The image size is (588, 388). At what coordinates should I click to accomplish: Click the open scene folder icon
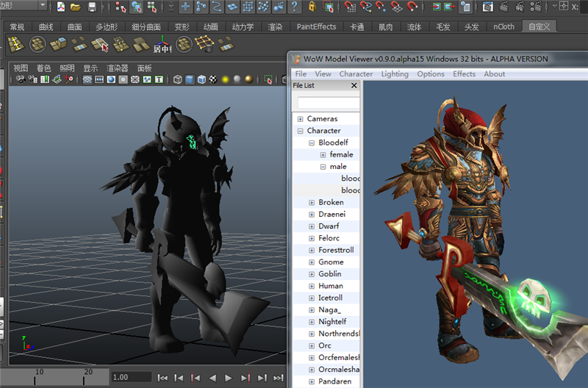pos(76,7)
